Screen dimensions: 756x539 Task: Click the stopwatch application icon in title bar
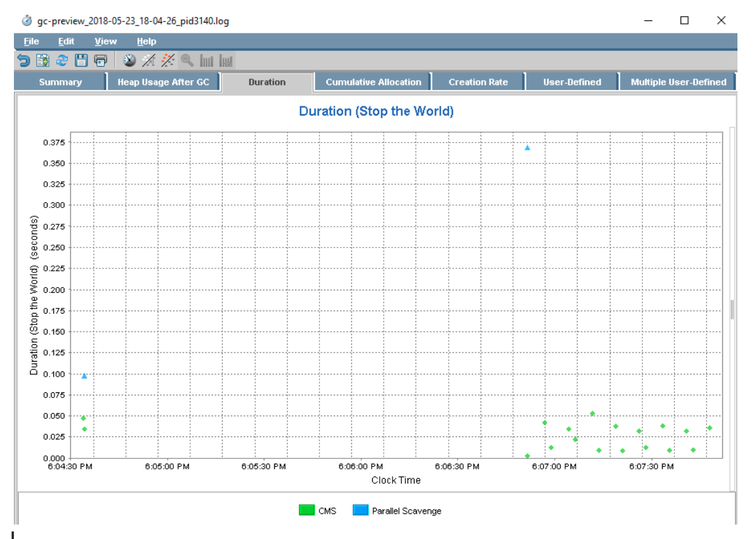[x=27, y=21]
